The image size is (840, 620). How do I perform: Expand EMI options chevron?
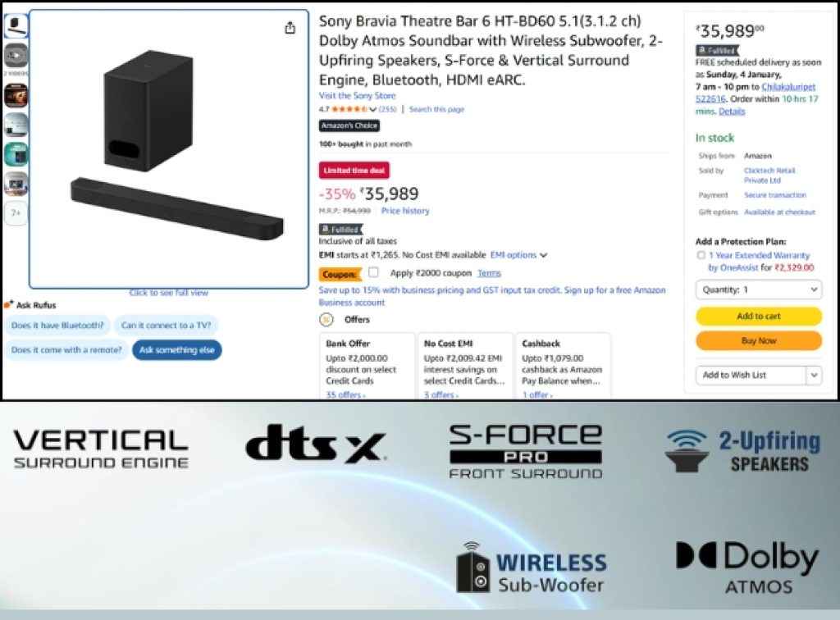[544, 255]
